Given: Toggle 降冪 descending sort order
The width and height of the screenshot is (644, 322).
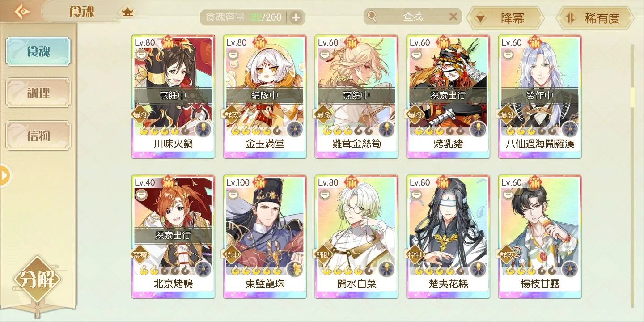Looking at the screenshot, I should [x=505, y=18].
